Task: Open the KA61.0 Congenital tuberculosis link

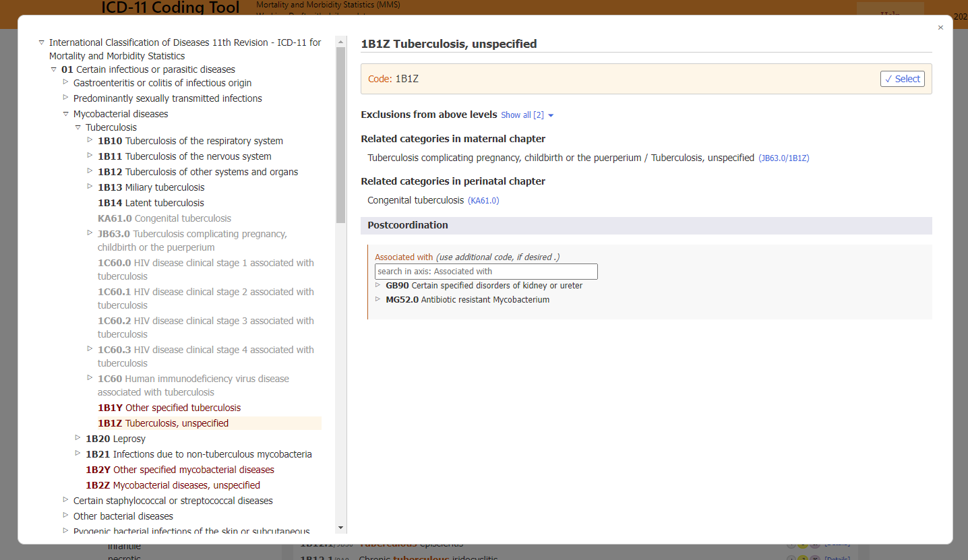Action: pos(483,200)
